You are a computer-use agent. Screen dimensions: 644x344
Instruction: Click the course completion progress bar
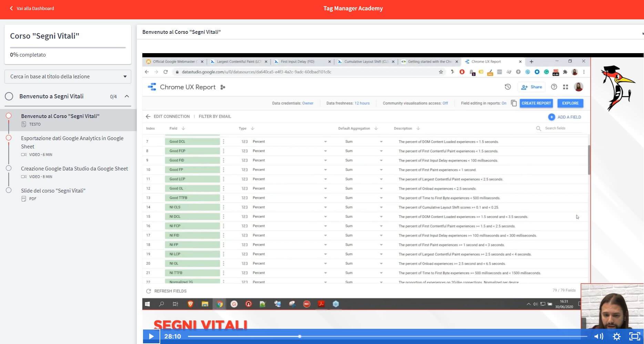[x=68, y=47]
